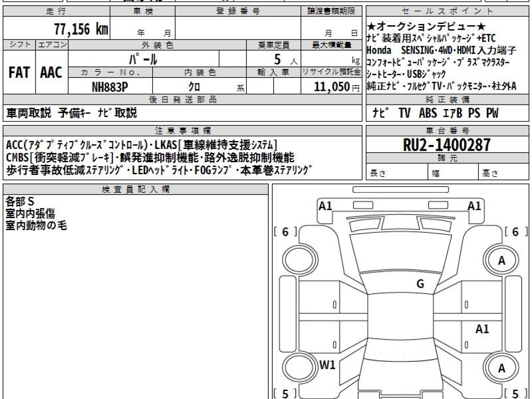Screen dimensions: 532x399
Task: Select the 車検 header cell
Action: (x=143, y=12)
